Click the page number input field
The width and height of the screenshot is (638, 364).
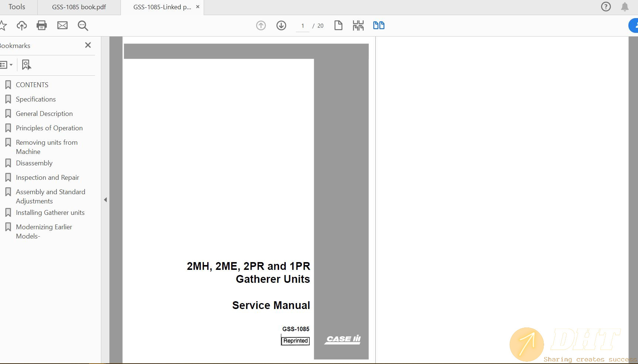pyautogui.click(x=303, y=26)
